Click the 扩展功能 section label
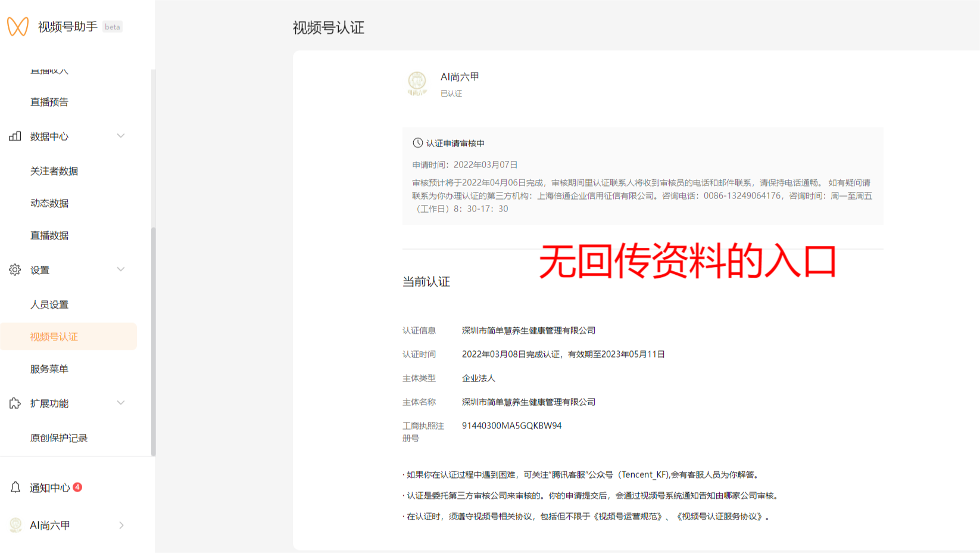This screenshot has width=980, height=553. click(49, 403)
